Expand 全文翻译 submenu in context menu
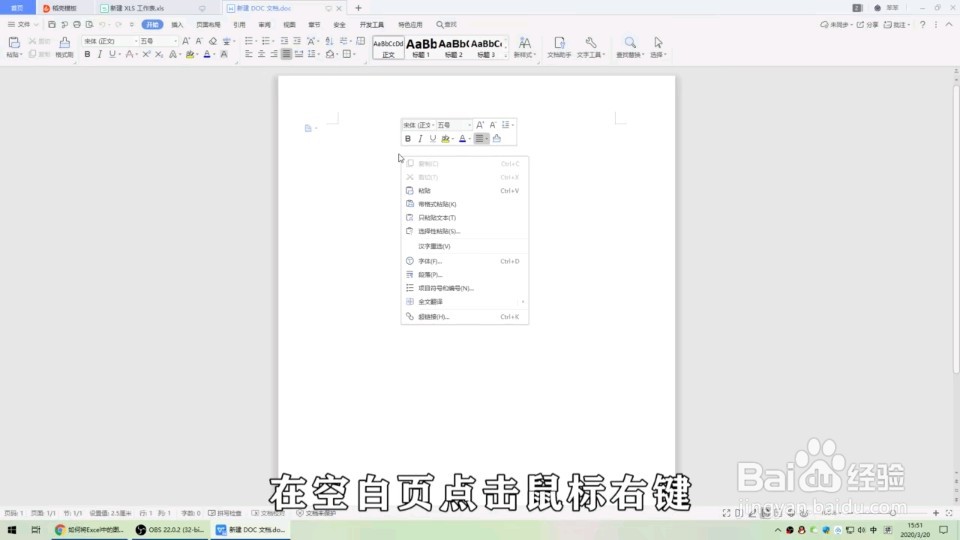The width and height of the screenshot is (960, 540). 465,302
